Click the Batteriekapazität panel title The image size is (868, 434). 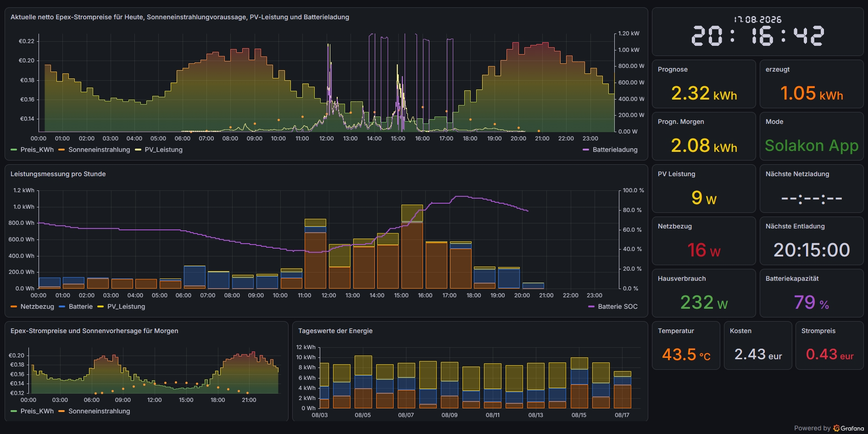click(792, 278)
